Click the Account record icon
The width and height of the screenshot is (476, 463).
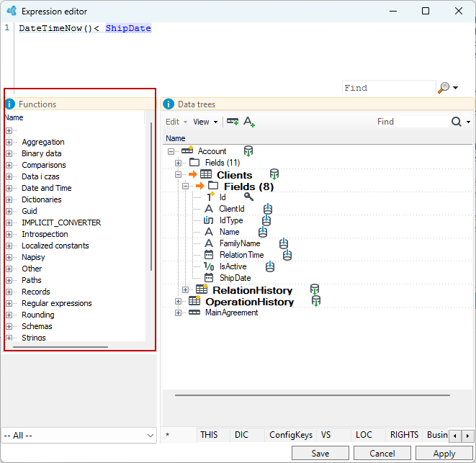coord(187,150)
